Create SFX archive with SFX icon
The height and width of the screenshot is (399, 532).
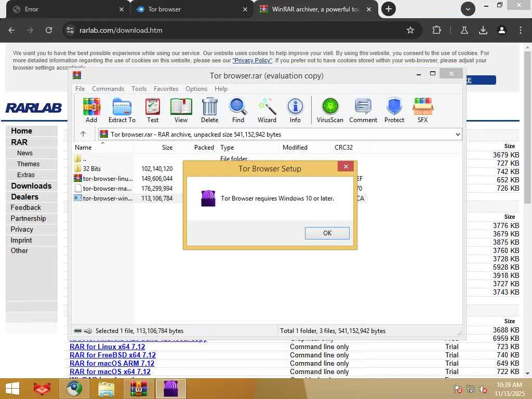pyautogui.click(x=423, y=110)
